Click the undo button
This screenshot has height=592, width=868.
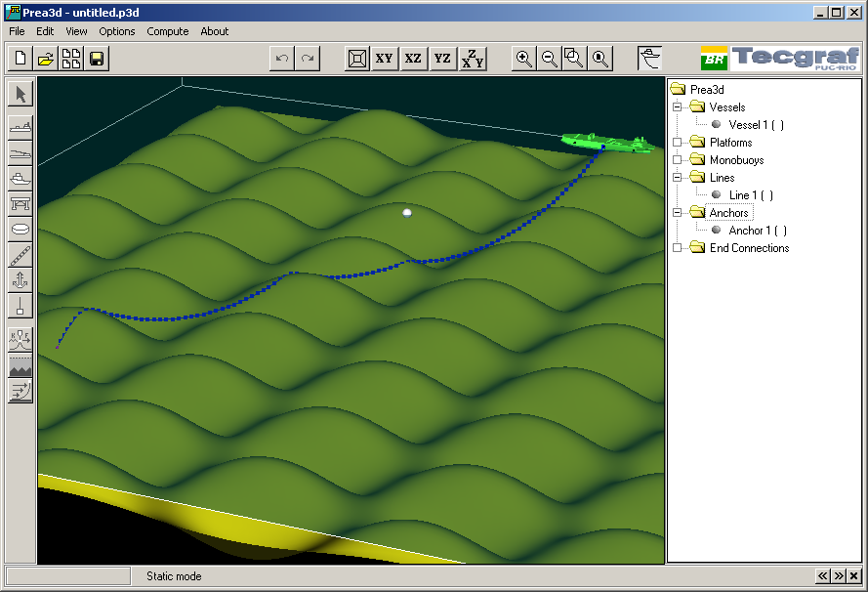pyautogui.click(x=282, y=59)
